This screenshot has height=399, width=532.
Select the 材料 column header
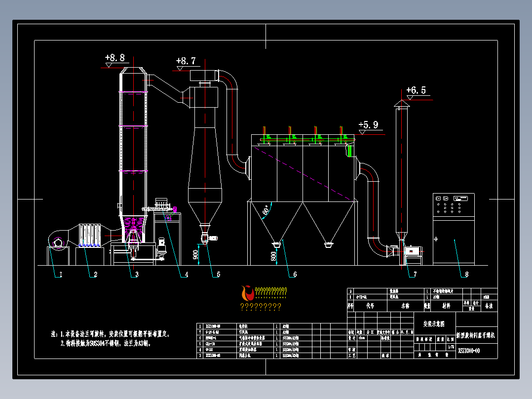[446, 306]
